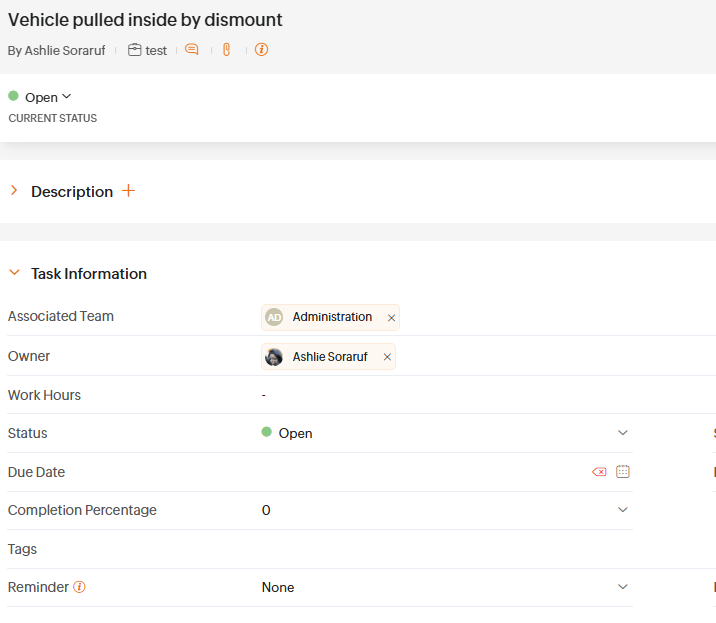Open the Completion Percentage dropdown

coord(623,510)
